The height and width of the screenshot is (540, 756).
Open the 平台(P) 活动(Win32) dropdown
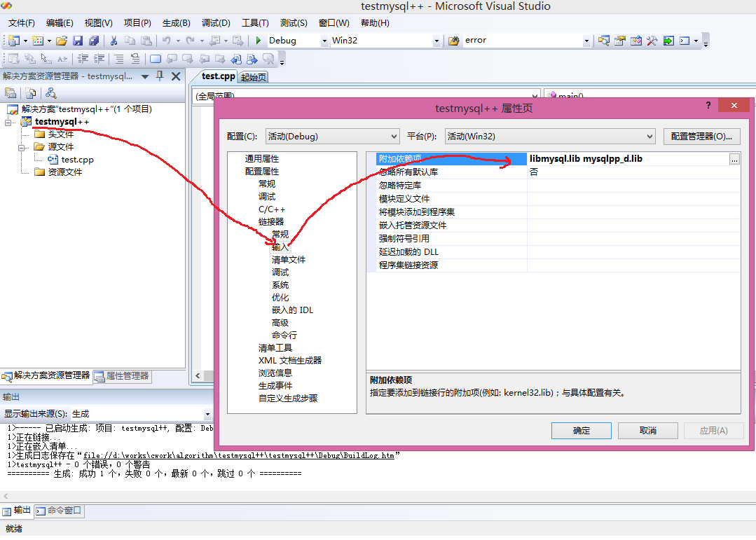point(550,137)
